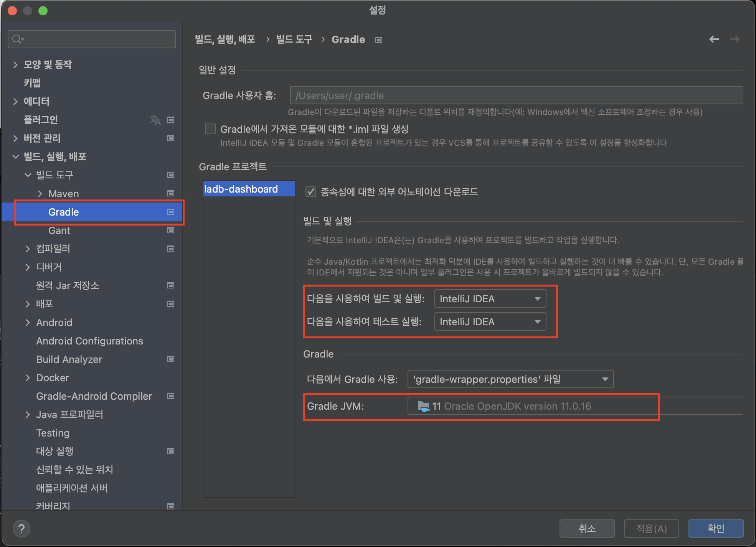This screenshot has width=756, height=547.
Task: Click the back navigation arrow
Action: click(x=714, y=39)
